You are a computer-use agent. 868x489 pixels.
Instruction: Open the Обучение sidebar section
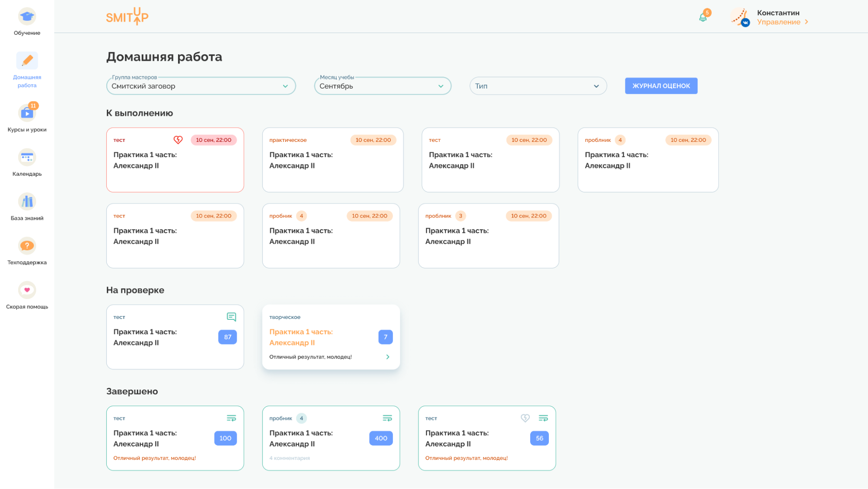[27, 17]
